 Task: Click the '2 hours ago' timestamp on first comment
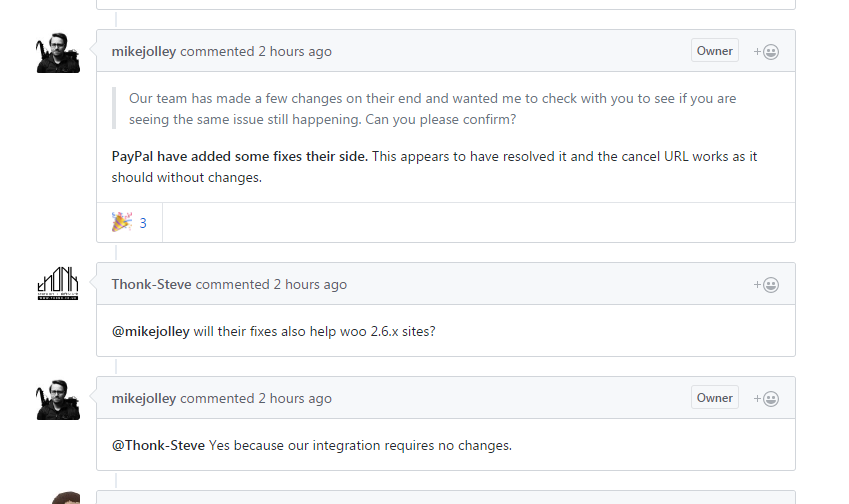coord(295,51)
